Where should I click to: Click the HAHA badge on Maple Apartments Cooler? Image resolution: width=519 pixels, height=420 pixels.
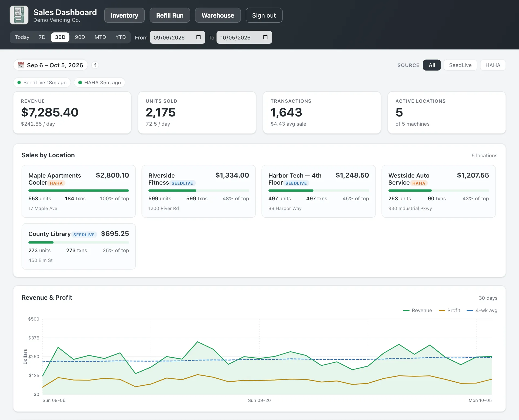[x=56, y=183]
